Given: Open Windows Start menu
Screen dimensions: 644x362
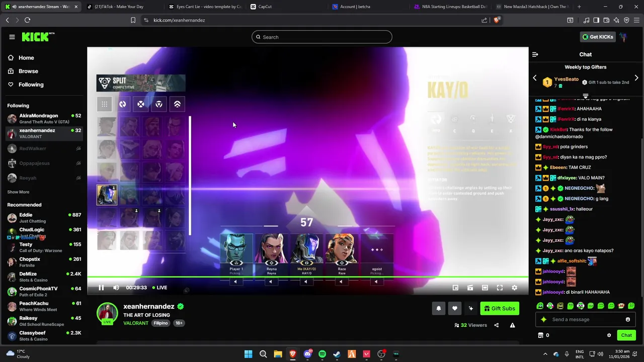Looking at the screenshot, I should point(248,354).
